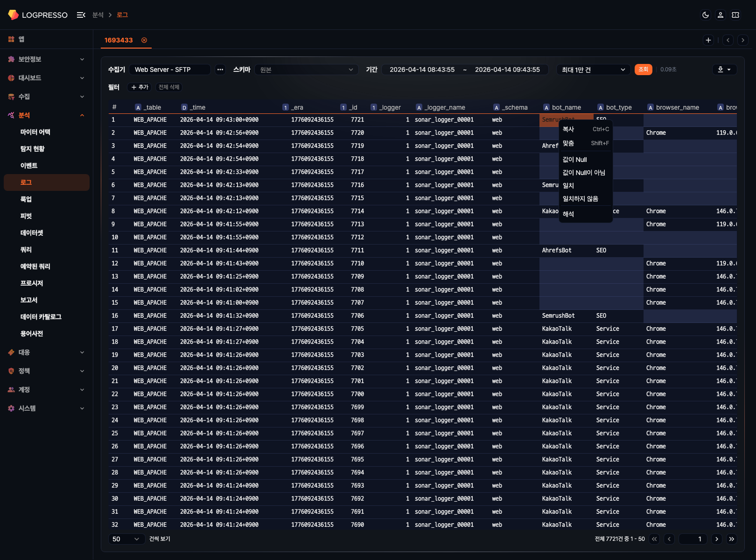The width and height of the screenshot is (756, 560).
Task: Click the download export icon
Action: pos(724,70)
